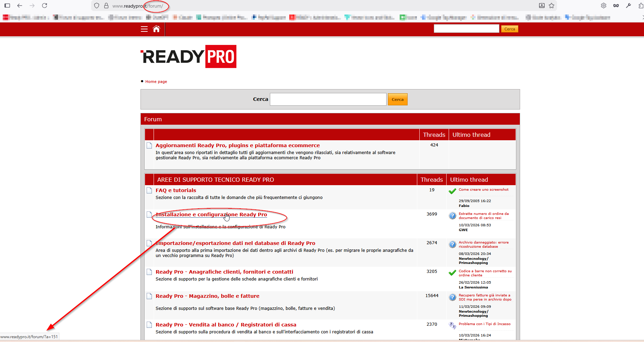Open the FAQ e tutorials forum
The height and width of the screenshot is (342, 644).
176,190
